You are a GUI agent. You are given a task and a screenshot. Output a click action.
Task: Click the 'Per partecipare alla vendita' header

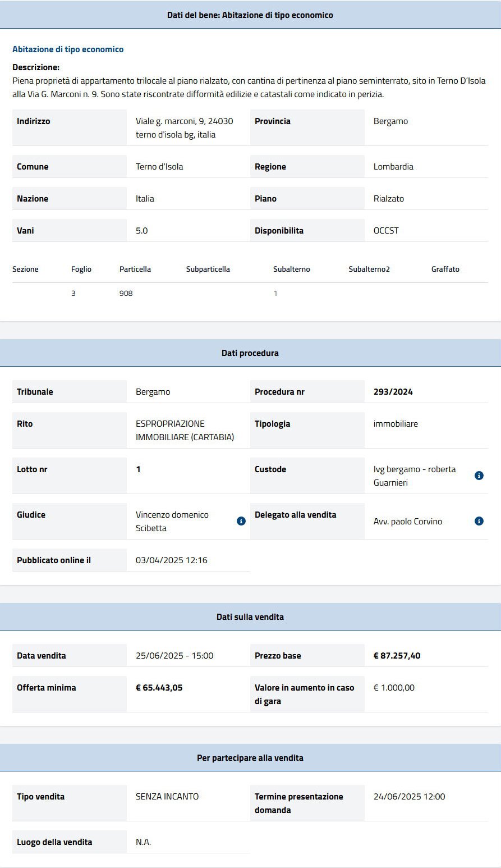(x=250, y=757)
